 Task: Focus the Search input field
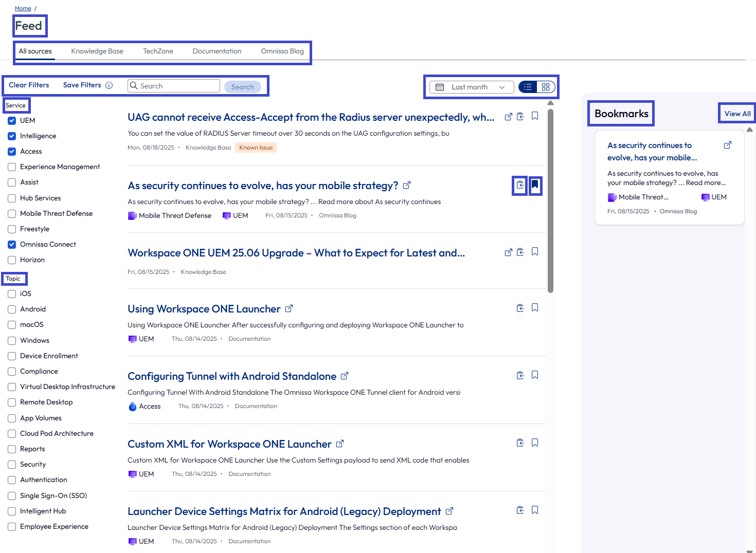tap(174, 86)
